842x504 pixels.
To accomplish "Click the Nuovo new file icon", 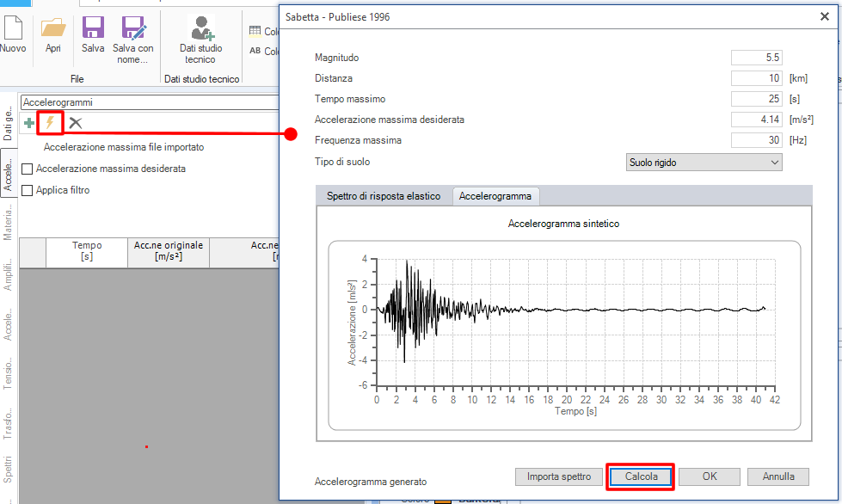I will point(13,28).
